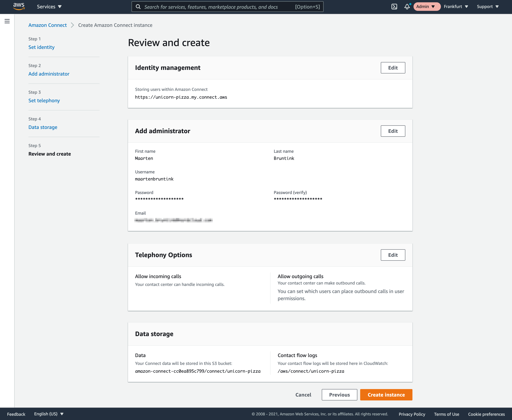Screen dimensions: 512x420
Task: Expand the Support menu
Action: tap(488, 7)
